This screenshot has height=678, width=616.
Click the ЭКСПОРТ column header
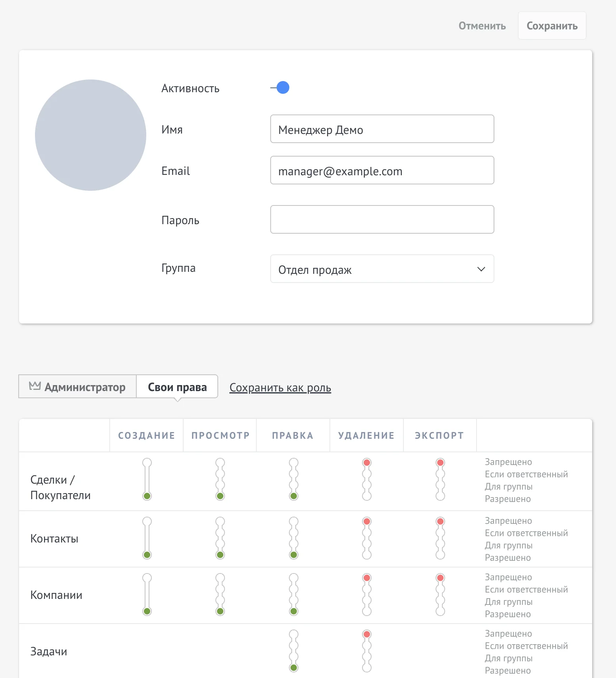pos(439,436)
